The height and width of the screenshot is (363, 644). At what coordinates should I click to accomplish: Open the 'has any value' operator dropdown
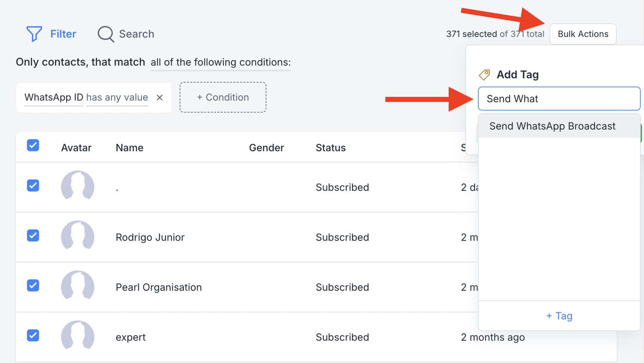point(117,98)
